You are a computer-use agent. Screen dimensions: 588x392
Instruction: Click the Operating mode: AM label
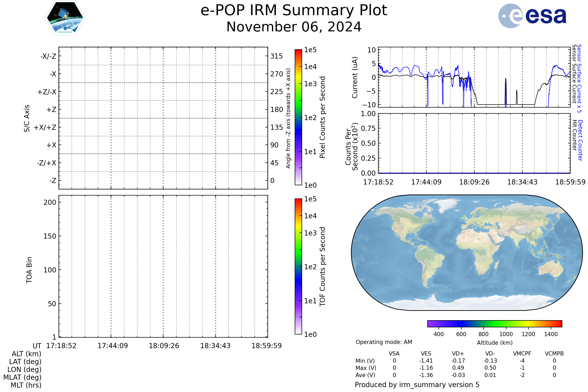pyautogui.click(x=383, y=342)
